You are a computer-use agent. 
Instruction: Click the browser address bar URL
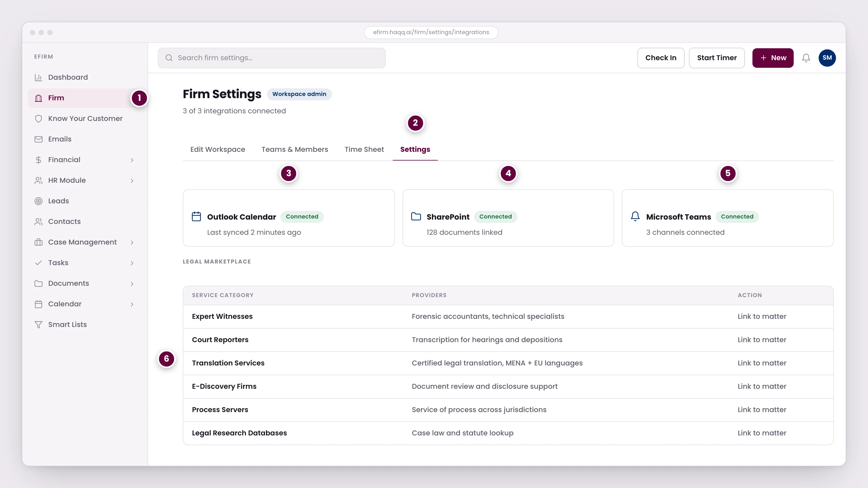click(431, 32)
